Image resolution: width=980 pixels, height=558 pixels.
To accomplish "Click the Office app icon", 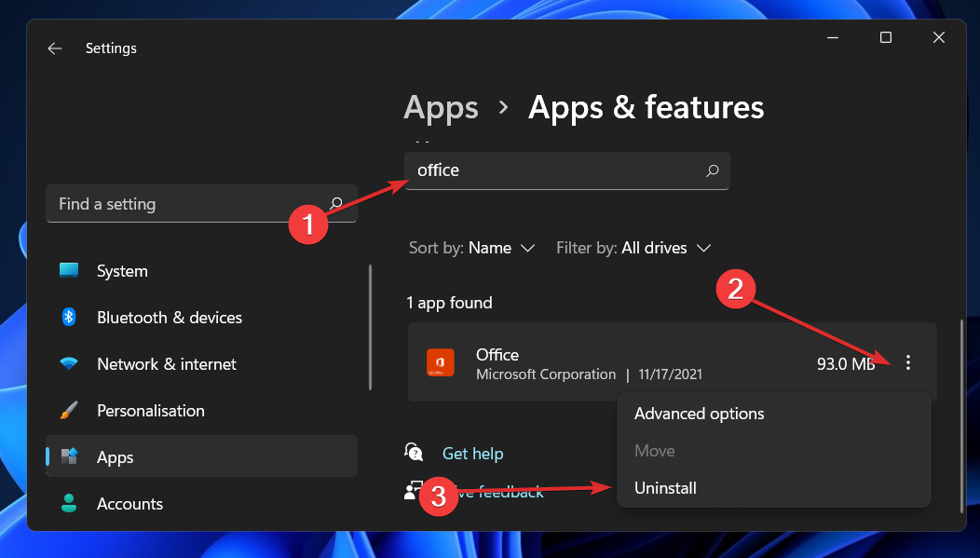I will [440, 362].
